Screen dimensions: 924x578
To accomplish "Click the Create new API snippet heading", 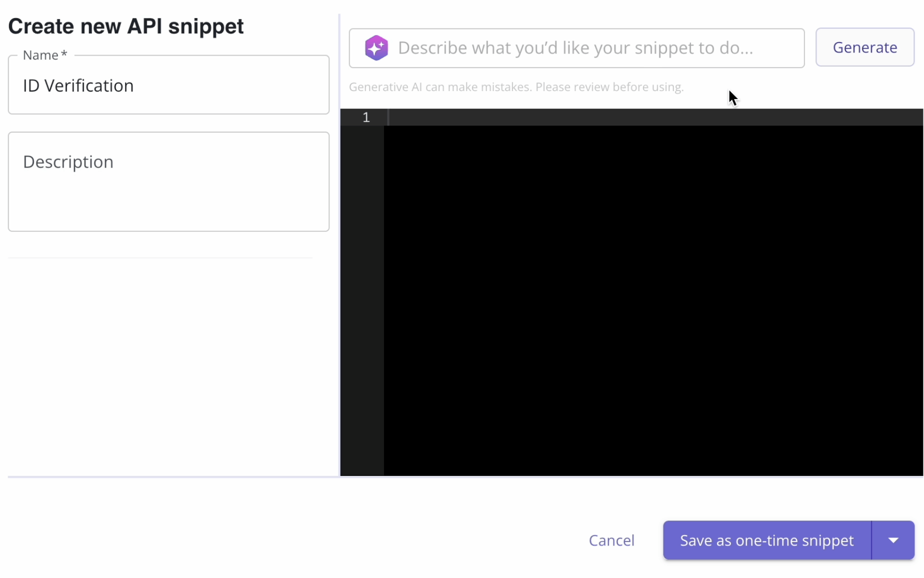I will coord(126,26).
